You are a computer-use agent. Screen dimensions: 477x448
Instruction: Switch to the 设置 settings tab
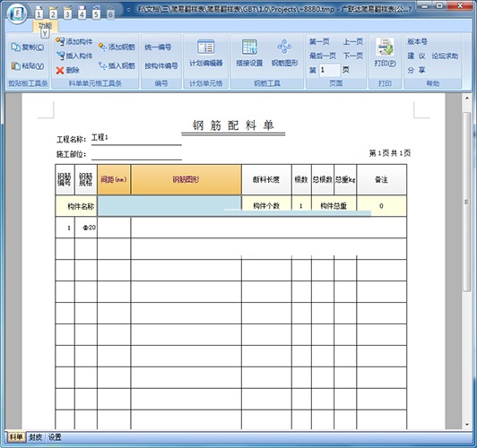coord(55,437)
